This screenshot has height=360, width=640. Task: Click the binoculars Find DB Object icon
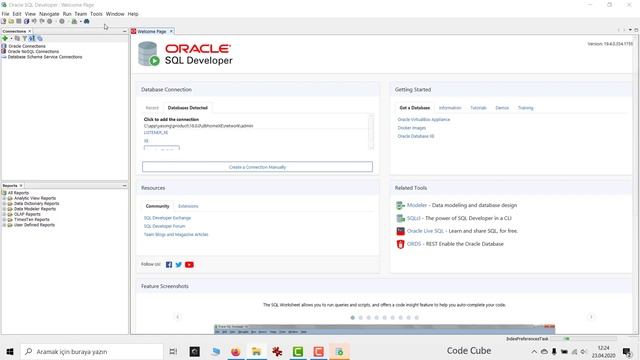point(87,21)
